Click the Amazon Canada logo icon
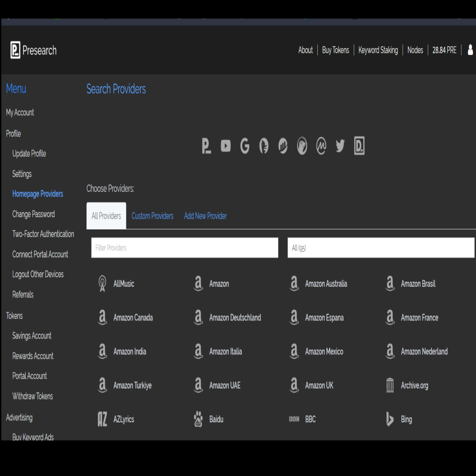Screen dimensions: 476x476 [102, 317]
